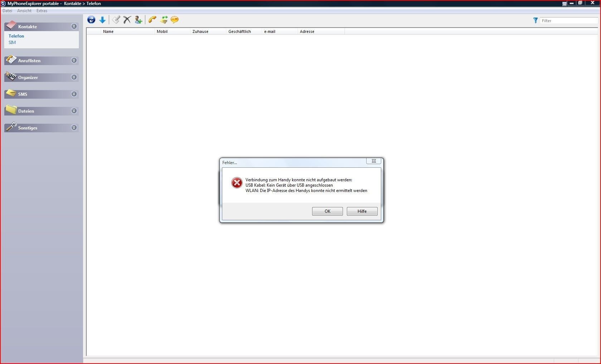The image size is (601, 364).
Task: Click Hilfe in the Fehler dialog
Action: (x=362, y=211)
